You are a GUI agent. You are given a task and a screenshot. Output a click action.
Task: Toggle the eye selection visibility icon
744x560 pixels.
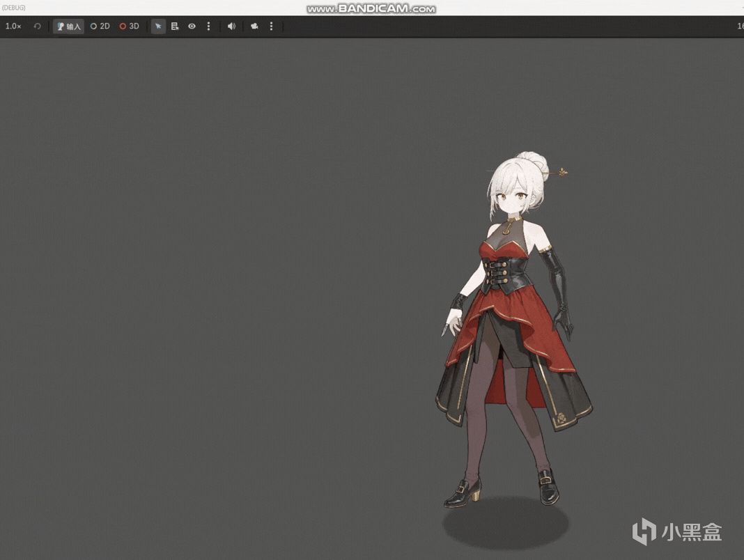pos(192,26)
